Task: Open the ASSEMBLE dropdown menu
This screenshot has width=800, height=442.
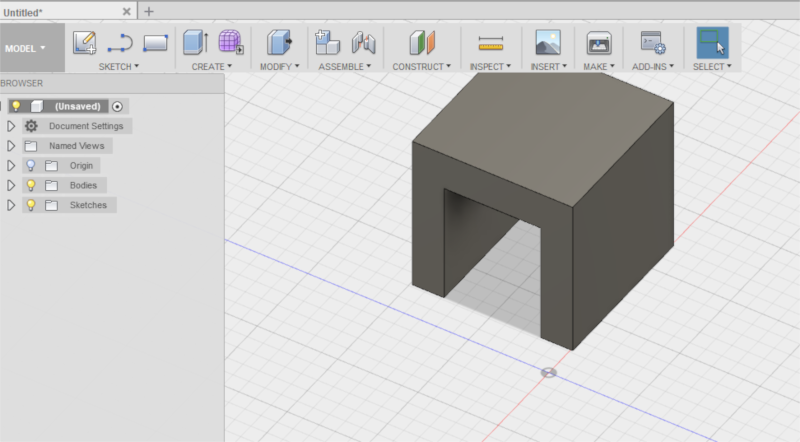Action: [x=345, y=66]
